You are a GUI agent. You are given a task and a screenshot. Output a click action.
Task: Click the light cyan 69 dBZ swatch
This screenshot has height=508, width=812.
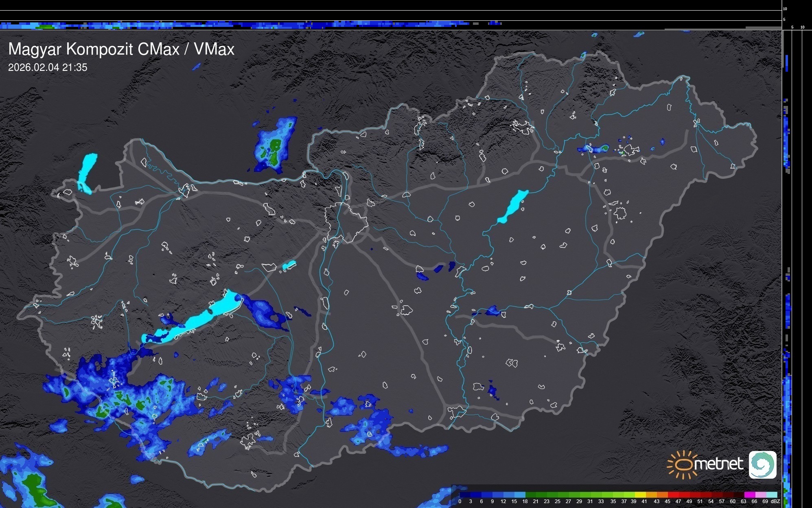coord(772,495)
